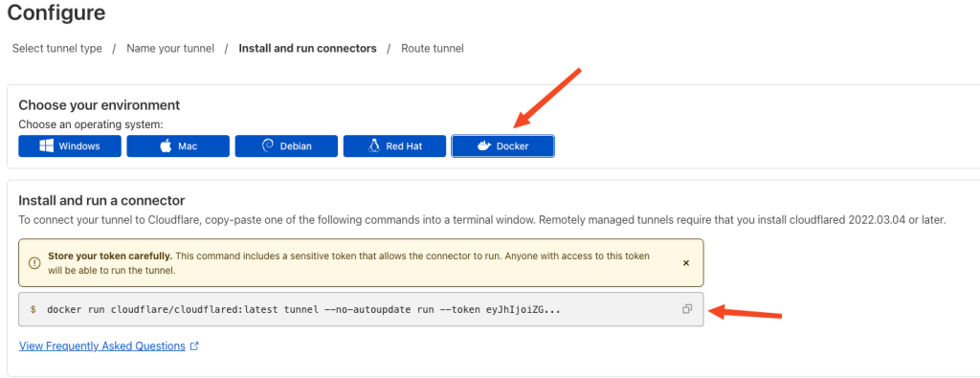Screen dimensions: 980x378
Task: Jump to Route tunnel step
Action: click(433, 48)
